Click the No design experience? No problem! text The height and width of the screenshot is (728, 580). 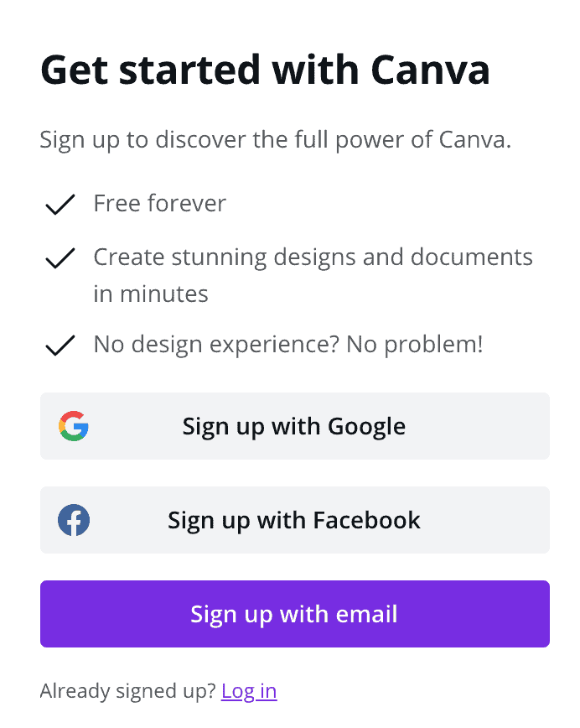pyautogui.click(x=287, y=344)
